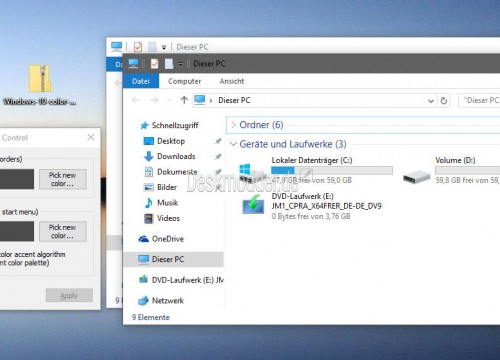Click the label JM1_CPRA_X64FRER_DE-DE_DV9

327,206
